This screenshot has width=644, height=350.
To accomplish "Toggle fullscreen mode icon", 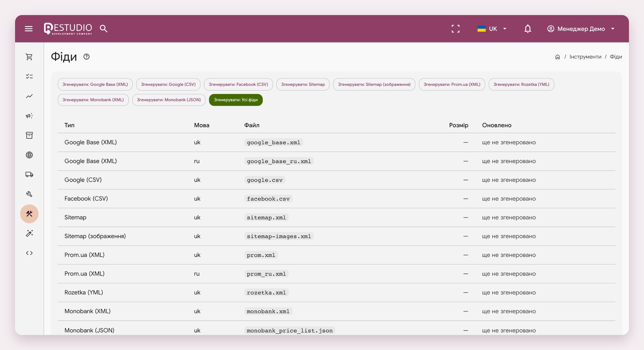I will coord(455,29).
